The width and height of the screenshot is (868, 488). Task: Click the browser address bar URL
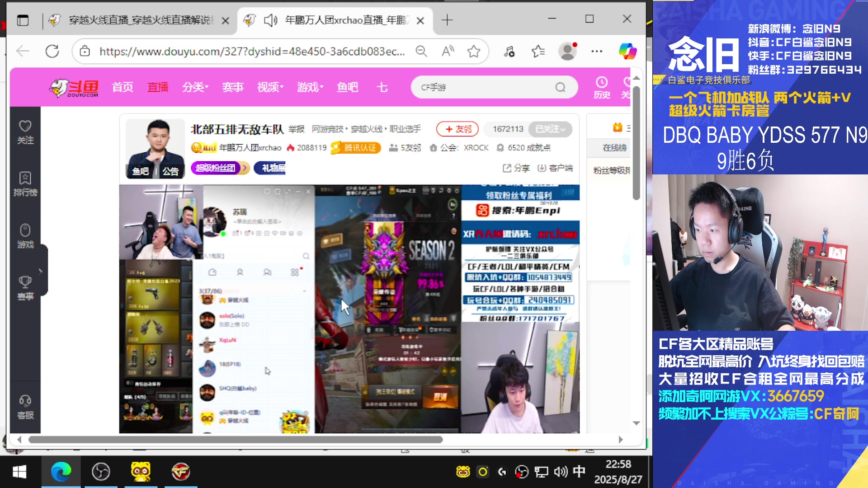coord(252,52)
